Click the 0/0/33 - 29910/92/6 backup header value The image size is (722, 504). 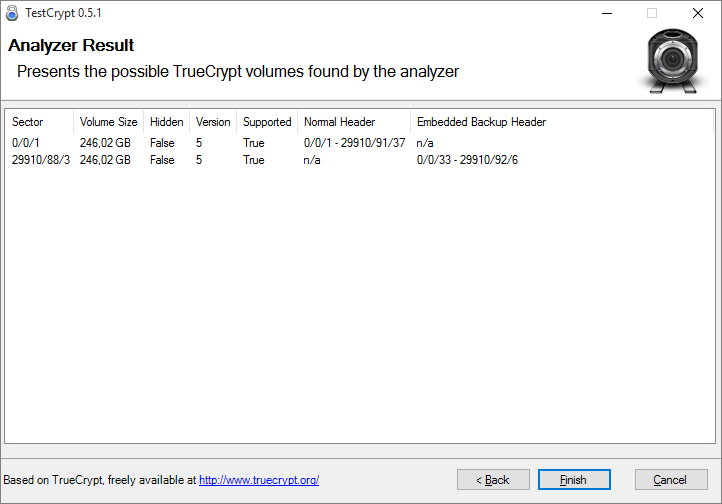click(467, 160)
